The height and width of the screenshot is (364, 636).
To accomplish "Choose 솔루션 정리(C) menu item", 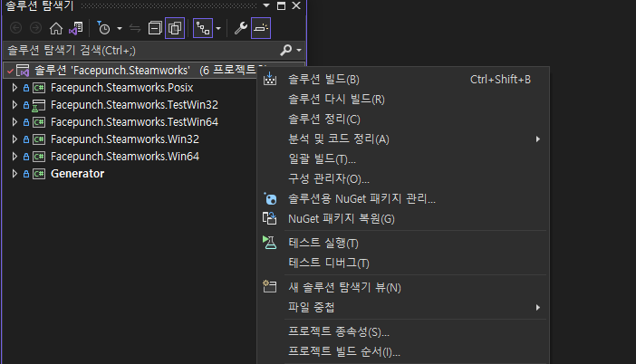I will (403, 120).
